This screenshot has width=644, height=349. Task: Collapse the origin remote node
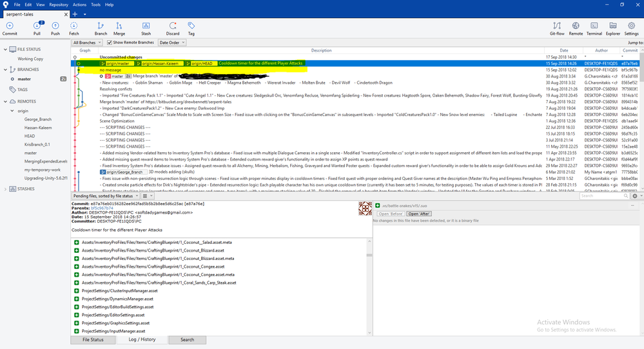point(12,111)
